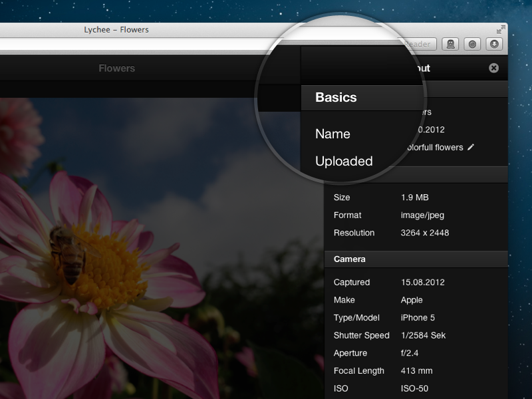Image resolution: width=532 pixels, height=399 pixels.
Task: Click the Flowers album title in header
Action: pyautogui.click(x=117, y=68)
